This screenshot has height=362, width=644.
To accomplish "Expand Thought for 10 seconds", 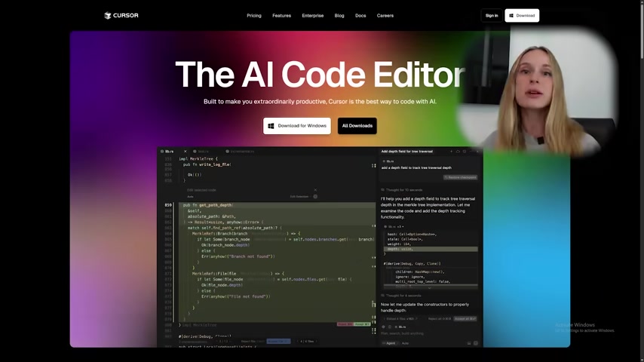I will [402, 190].
